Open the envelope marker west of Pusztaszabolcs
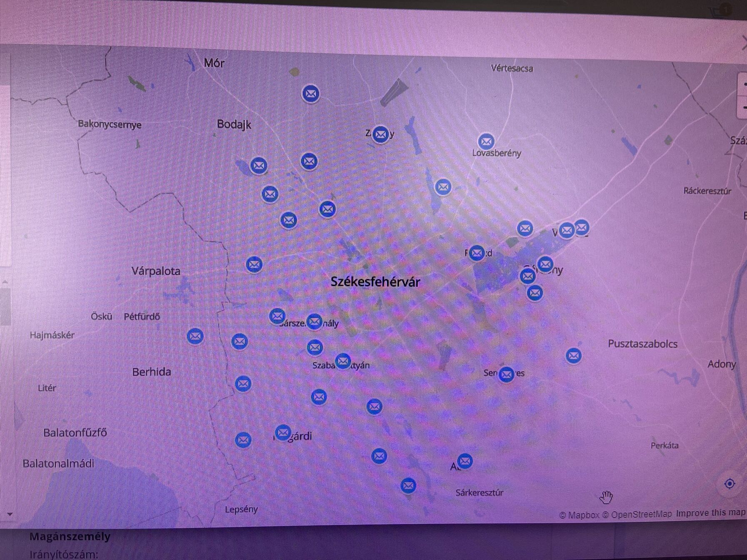Image resolution: width=747 pixels, height=560 pixels. (x=574, y=356)
